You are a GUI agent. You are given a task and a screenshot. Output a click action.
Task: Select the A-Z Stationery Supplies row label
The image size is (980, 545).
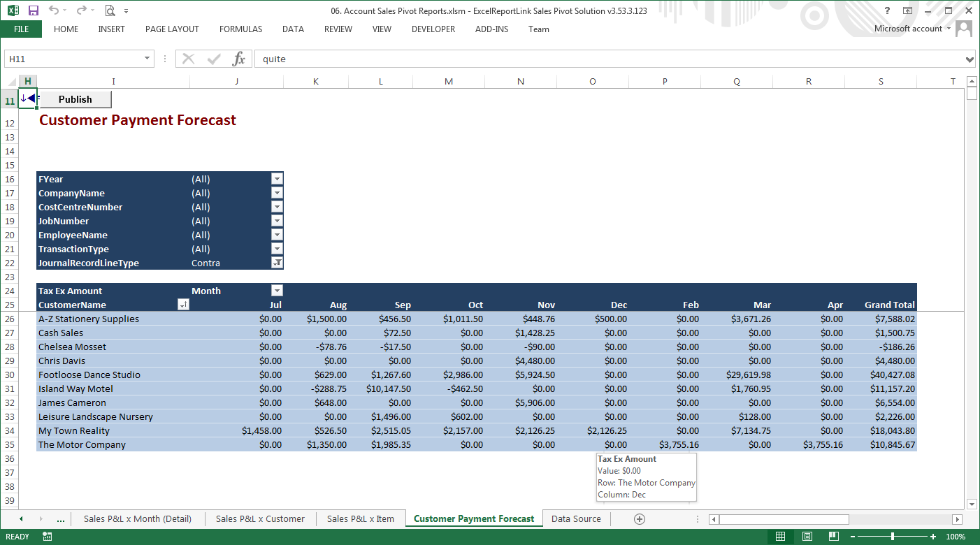coord(113,319)
